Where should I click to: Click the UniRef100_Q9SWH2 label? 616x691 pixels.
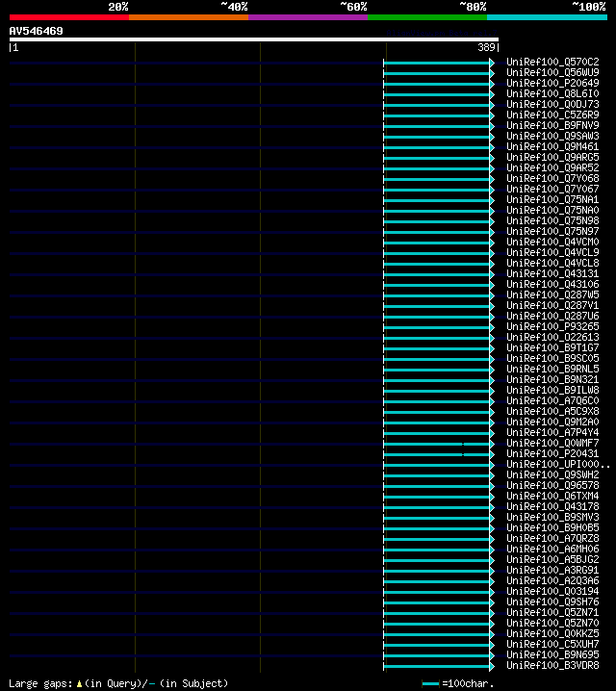(x=552, y=474)
